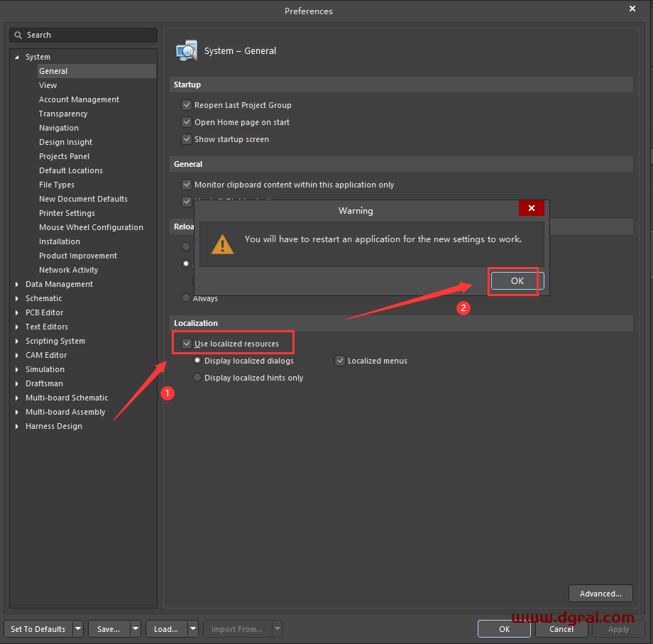Expand Multi-board Schematic node
The image size is (653, 644).
coord(16,398)
